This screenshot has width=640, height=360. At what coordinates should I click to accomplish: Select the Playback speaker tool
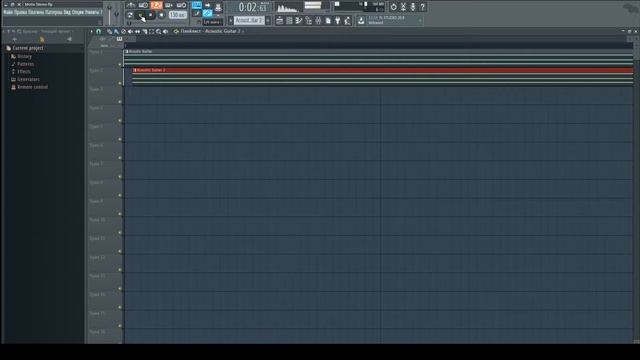(x=165, y=31)
